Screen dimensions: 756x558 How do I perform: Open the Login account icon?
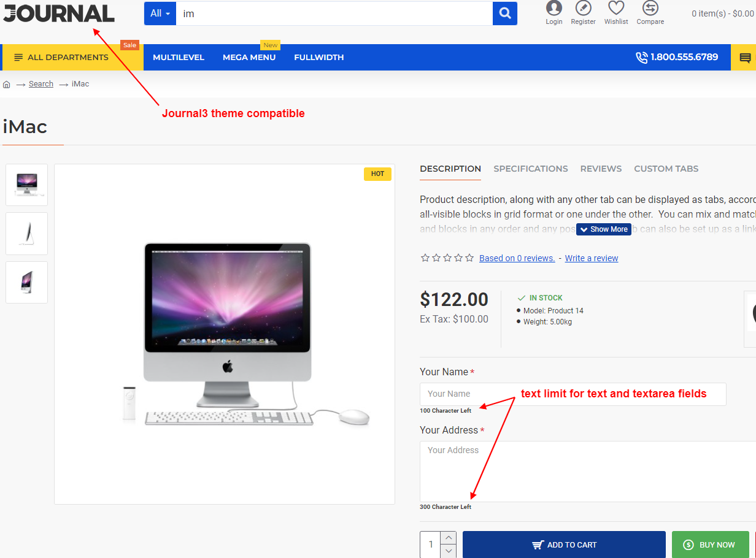(x=553, y=9)
